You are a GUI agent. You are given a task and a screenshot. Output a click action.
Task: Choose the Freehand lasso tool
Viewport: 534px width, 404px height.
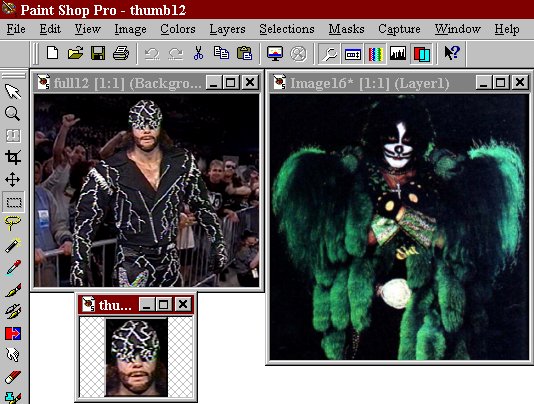pos(13,223)
